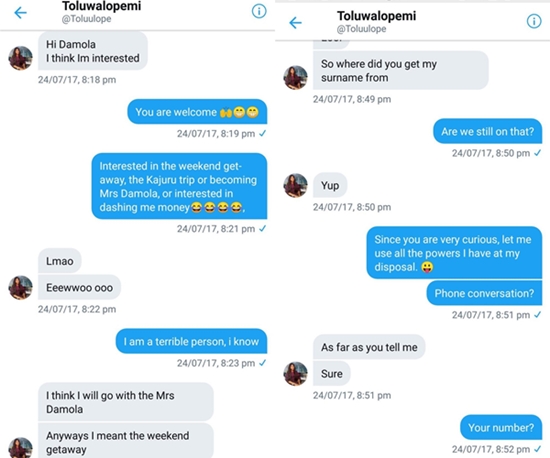This screenshot has height=458, width=550.
Task: Tap avatar beside 'Sure' message
Action: [x=295, y=374]
